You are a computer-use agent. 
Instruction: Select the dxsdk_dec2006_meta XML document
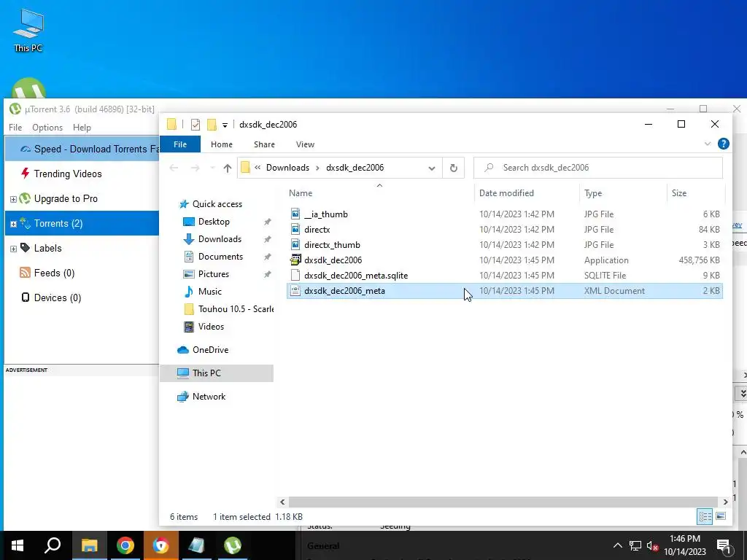click(505, 290)
